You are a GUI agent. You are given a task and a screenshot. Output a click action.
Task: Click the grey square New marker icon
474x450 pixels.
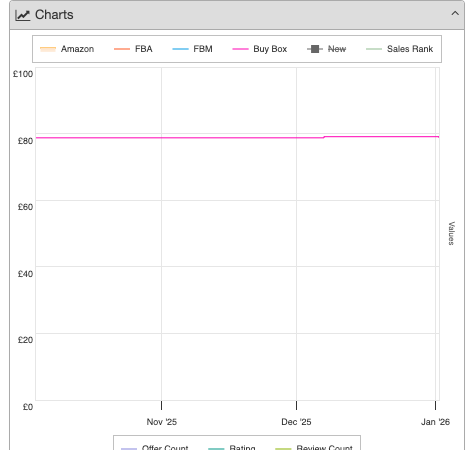coord(315,49)
